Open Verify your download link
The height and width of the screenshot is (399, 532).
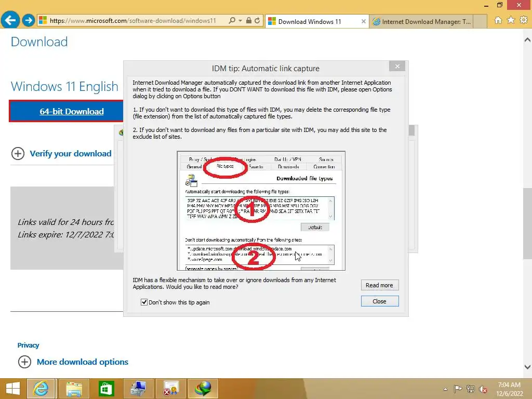click(x=71, y=153)
